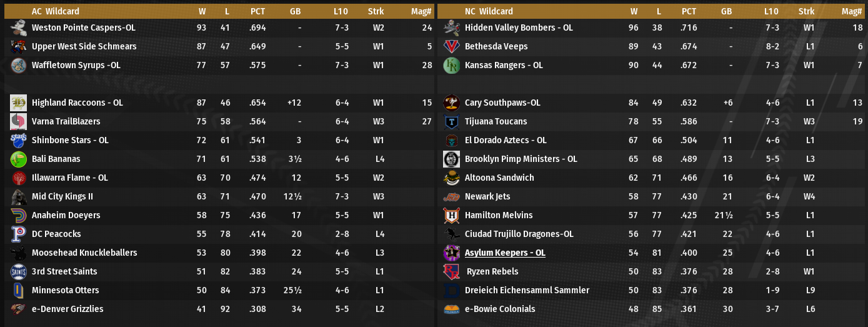Sort NC Wildcard table by GB column
This screenshot has height=327, width=868.
pyautogui.click(x=726, y=11)
